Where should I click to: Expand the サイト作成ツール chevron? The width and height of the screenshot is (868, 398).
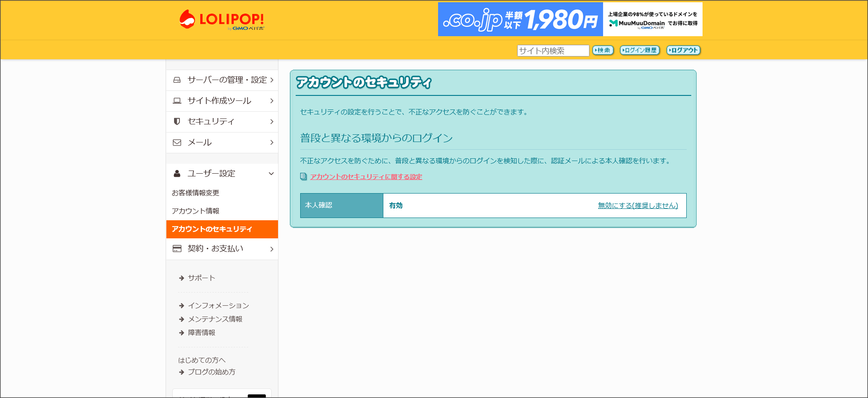[272, 101]
